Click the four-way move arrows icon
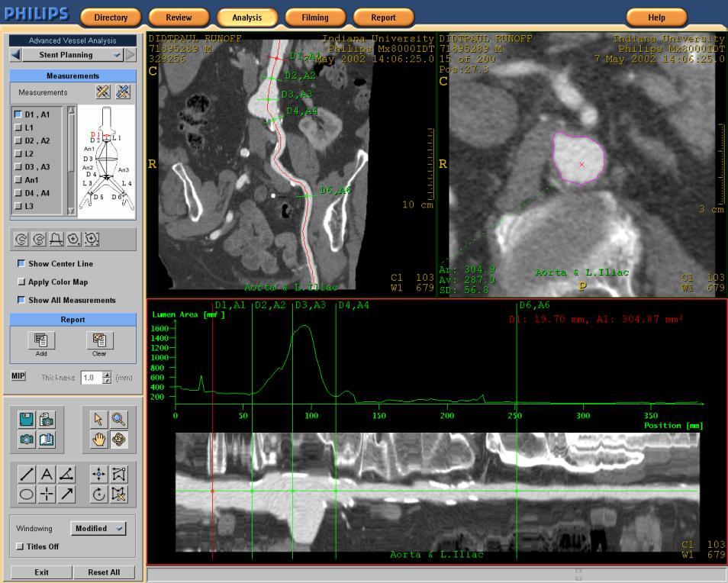 tap(99, 475)
